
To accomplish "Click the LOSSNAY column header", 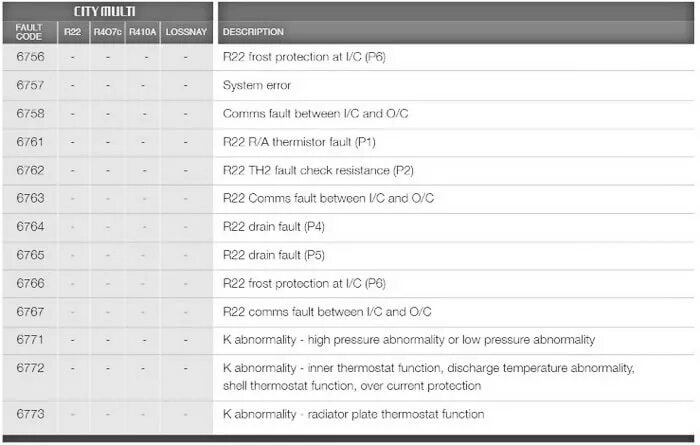I will 185,32.
